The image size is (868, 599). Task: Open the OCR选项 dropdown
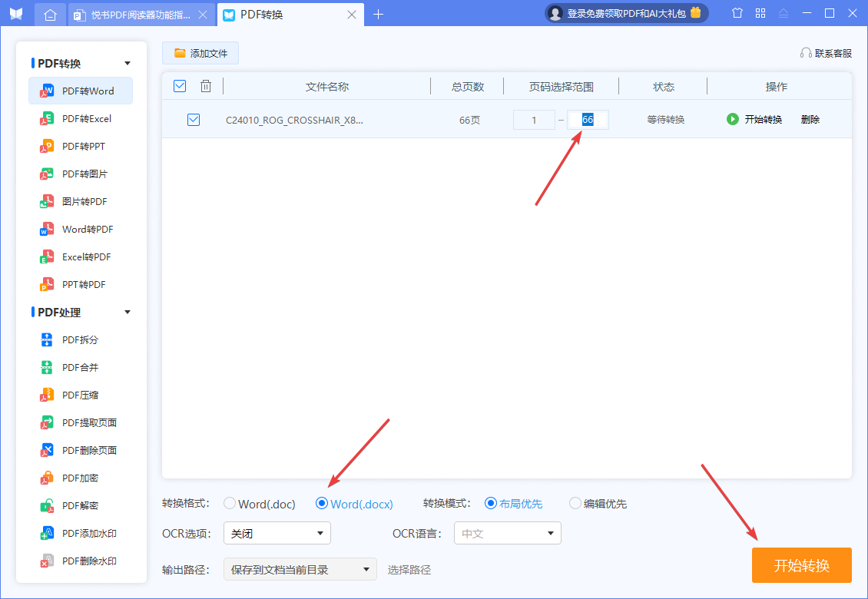pos(277,533)
